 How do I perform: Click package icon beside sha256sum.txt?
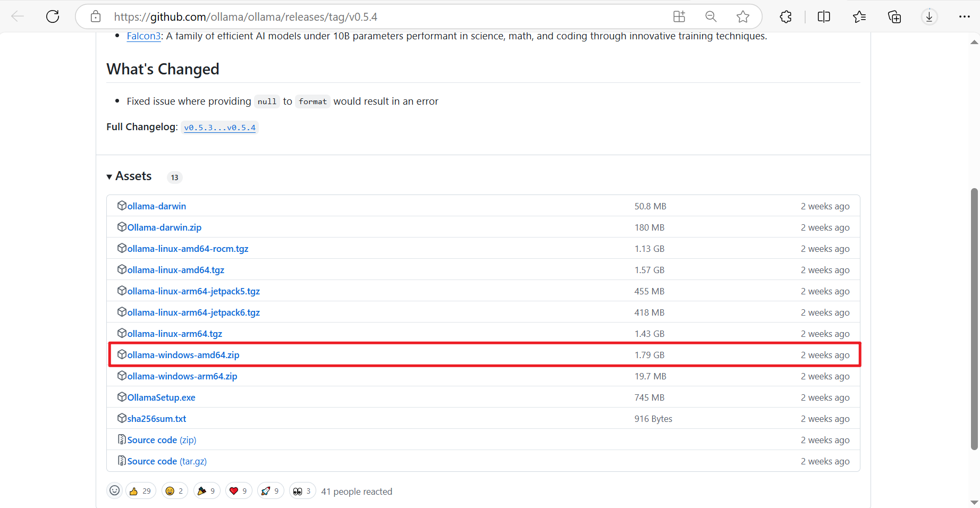point(122,418)
